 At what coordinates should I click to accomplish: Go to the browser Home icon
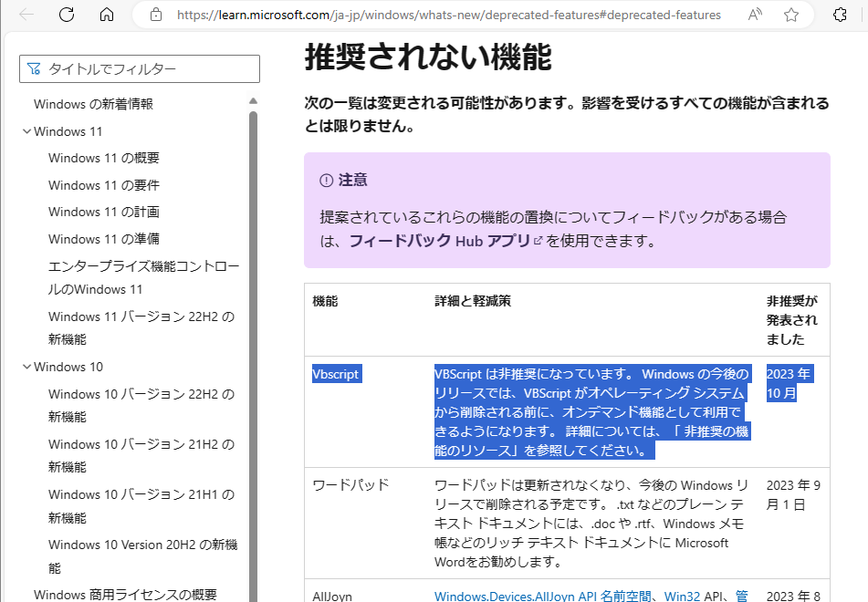tap(107, 15)
